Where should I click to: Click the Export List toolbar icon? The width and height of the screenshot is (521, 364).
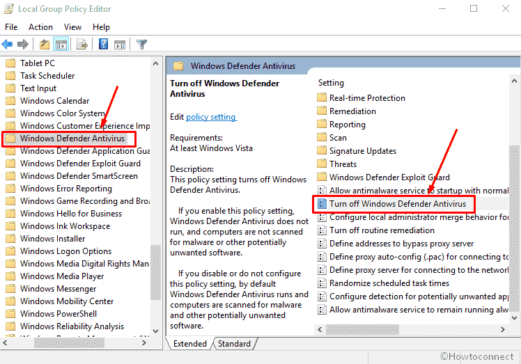(x=82, y=44)
